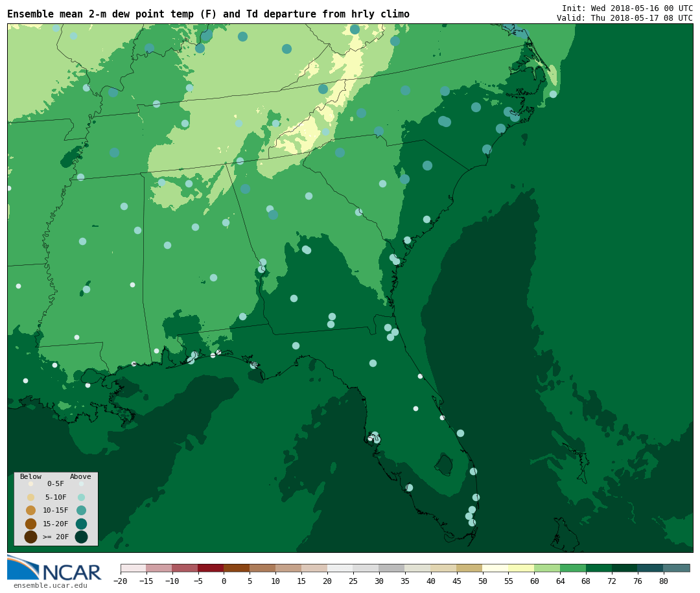Click the map title text

tap(208, 14)
